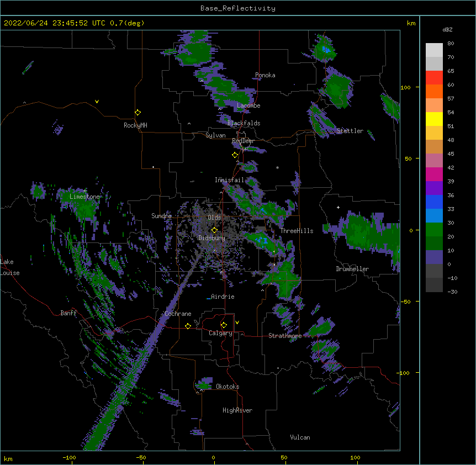Select the RedDeer city label

(x=243, y=141)
